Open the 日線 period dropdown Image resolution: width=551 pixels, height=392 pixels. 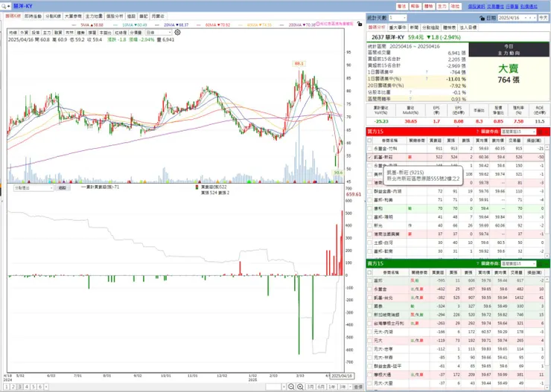point(159,32)
